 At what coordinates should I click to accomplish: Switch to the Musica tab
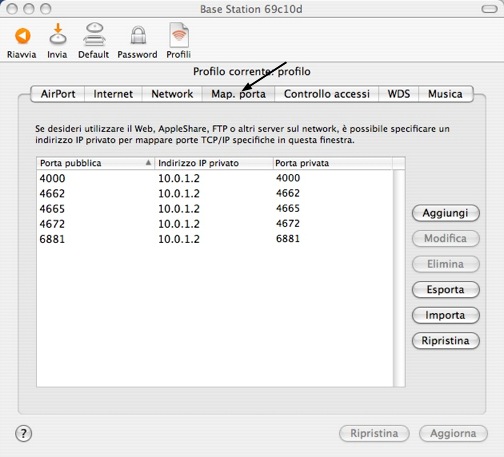click(x=445, y=94)
